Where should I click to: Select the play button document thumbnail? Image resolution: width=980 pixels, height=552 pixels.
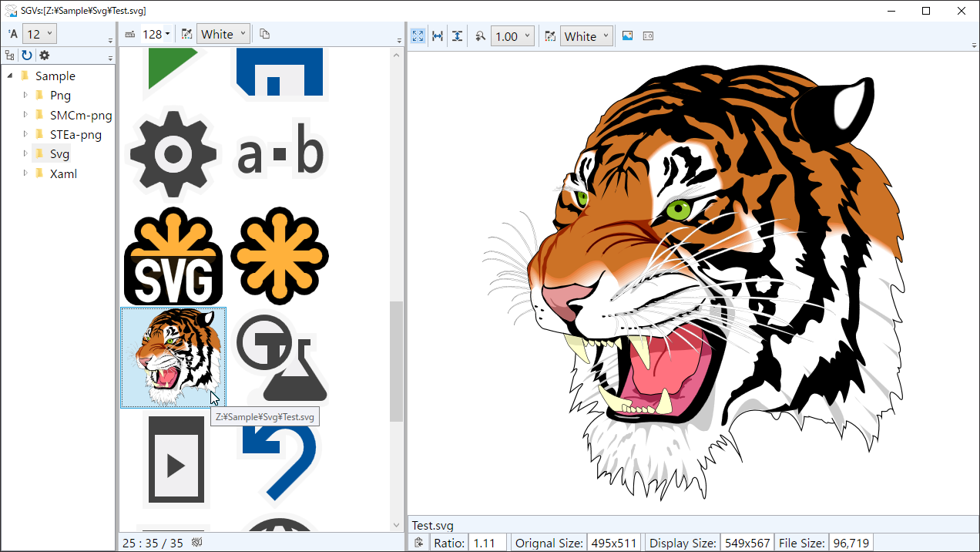click(x=176, y=459)
